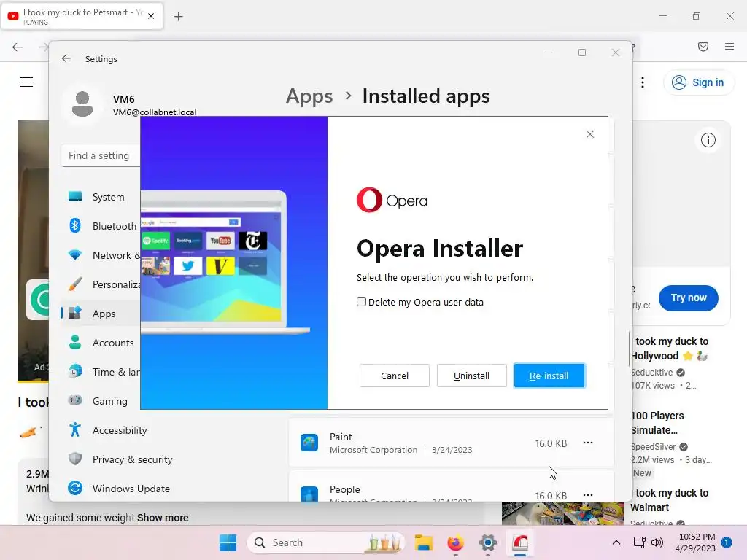Click the Pocket save icon in browser toolbar
The height and width of the screenshot is (560, 747).
click(703, 47)
